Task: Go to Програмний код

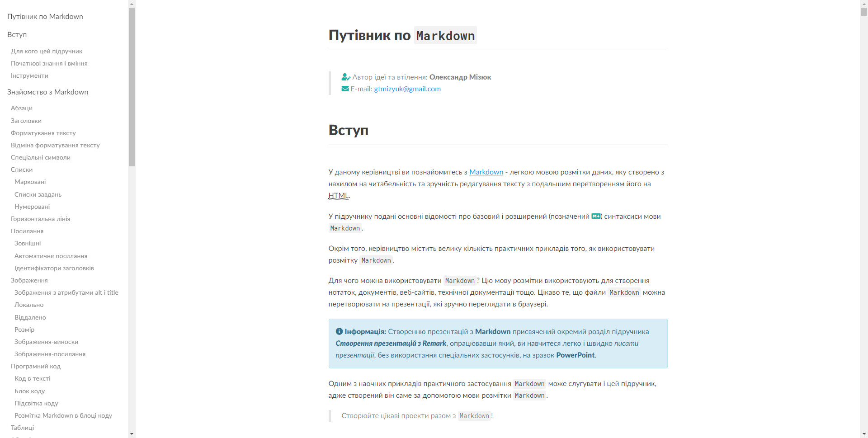Action: tap(36, 366)
